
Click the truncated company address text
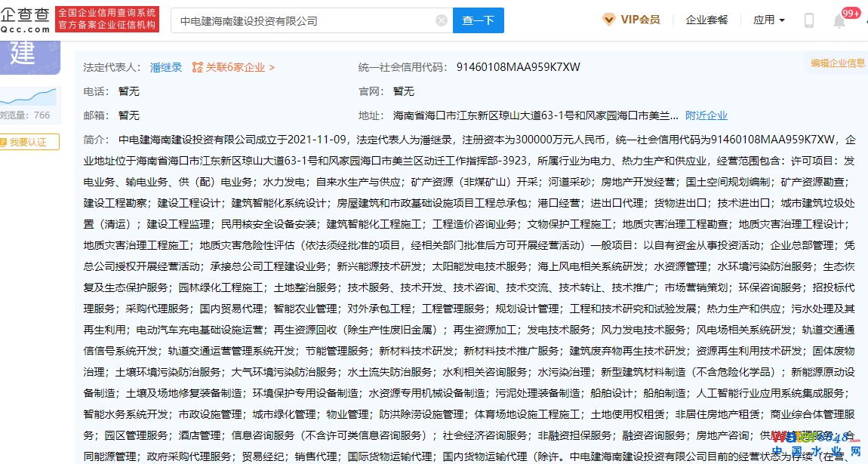[x=535, y=115]
